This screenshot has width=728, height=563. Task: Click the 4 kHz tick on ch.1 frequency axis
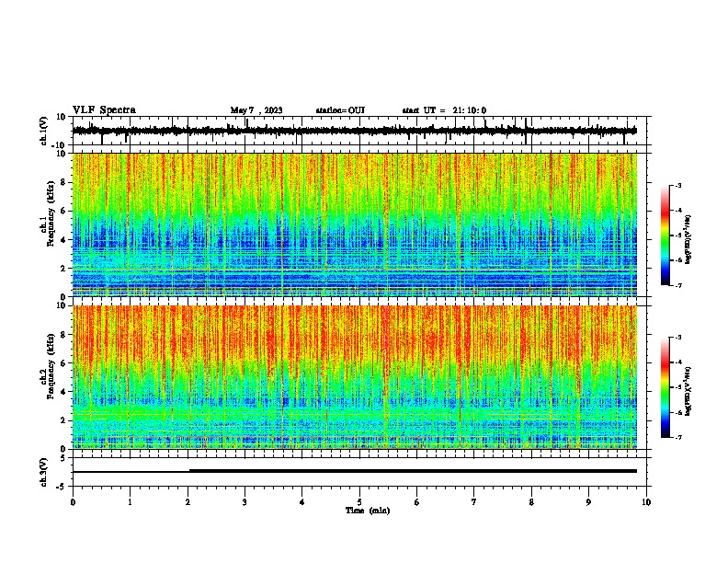[63, 240]
